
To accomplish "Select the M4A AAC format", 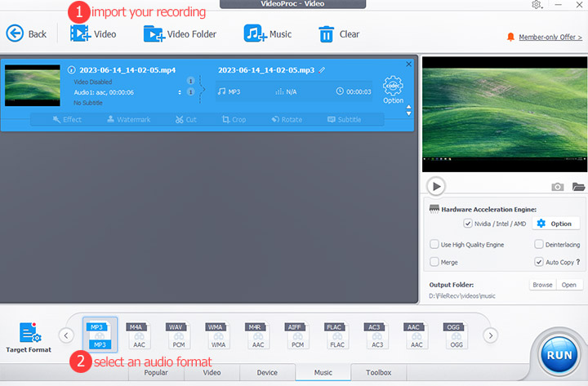I will pos(139,335).
